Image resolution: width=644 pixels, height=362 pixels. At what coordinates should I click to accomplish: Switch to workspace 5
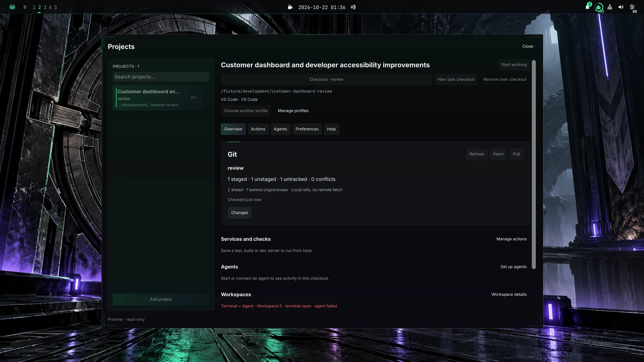click(x=55, y=7)
